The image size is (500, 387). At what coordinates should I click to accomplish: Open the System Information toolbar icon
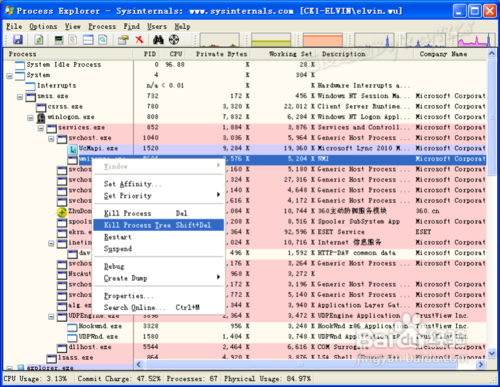coord(59,40)
